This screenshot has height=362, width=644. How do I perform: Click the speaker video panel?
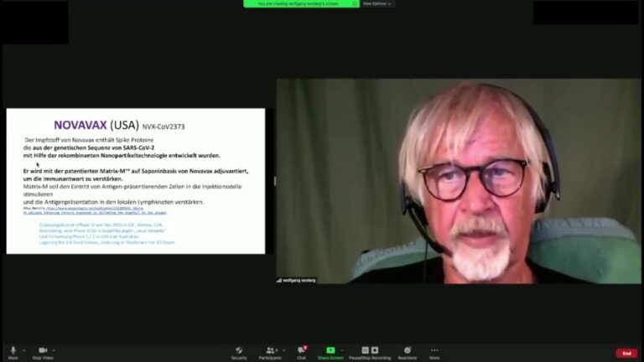tap(459, 181)
